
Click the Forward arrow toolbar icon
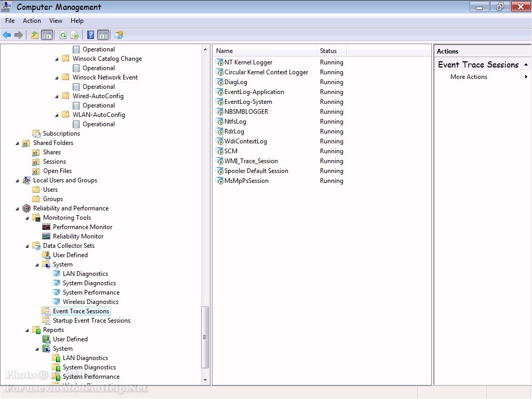(x=19, y=35)
